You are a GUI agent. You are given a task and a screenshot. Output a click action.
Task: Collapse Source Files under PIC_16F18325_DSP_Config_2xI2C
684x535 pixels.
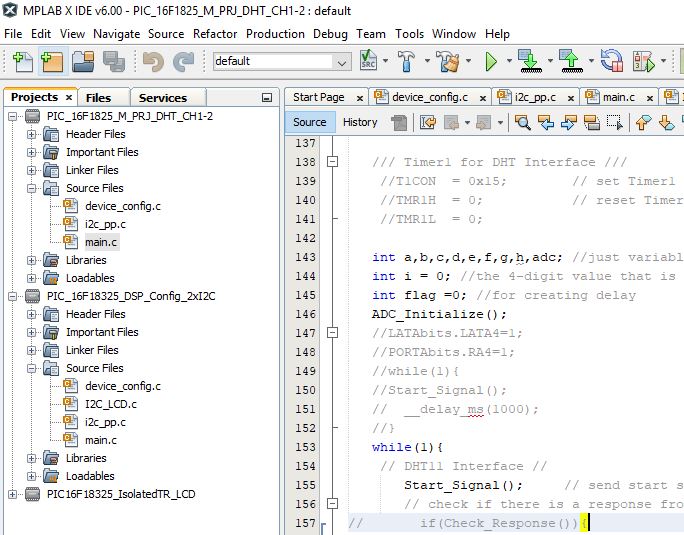[31, 368]
